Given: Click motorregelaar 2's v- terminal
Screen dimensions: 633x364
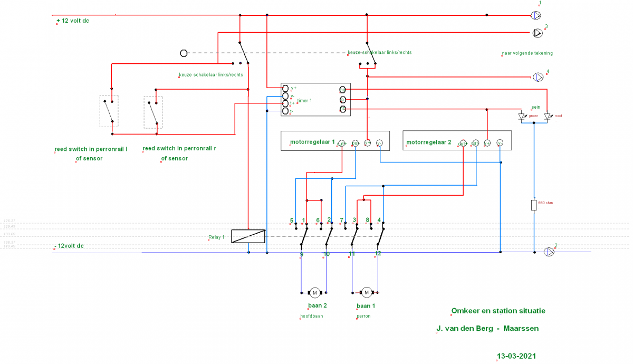Looking at the screenshot, I should tap(500, 143).
